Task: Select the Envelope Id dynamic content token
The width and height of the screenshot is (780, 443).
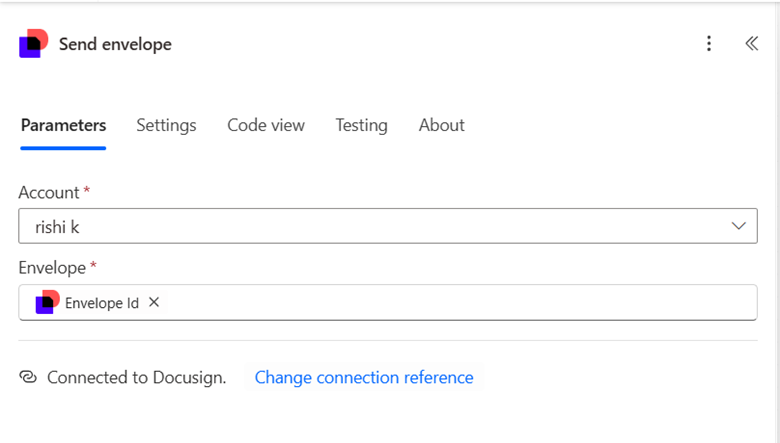Action: coord(101,302)
